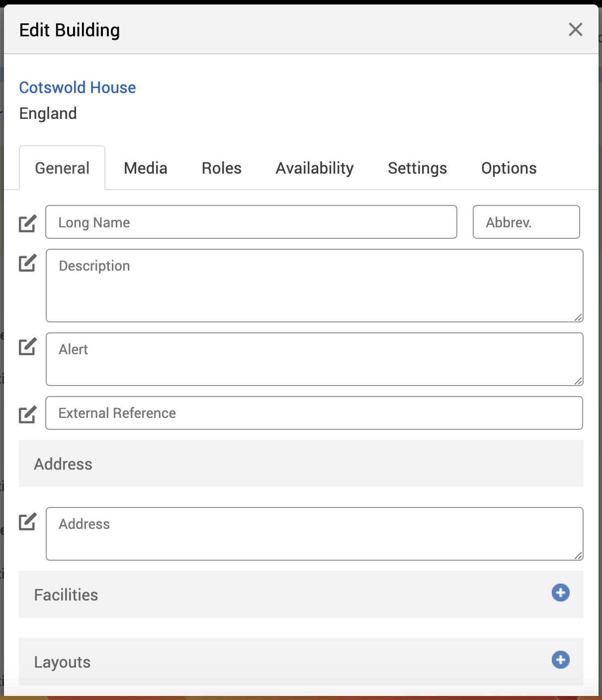The width and height of the screenshot is (602, 700).
Task: Focus the Long Name input field
Action: 251,222
